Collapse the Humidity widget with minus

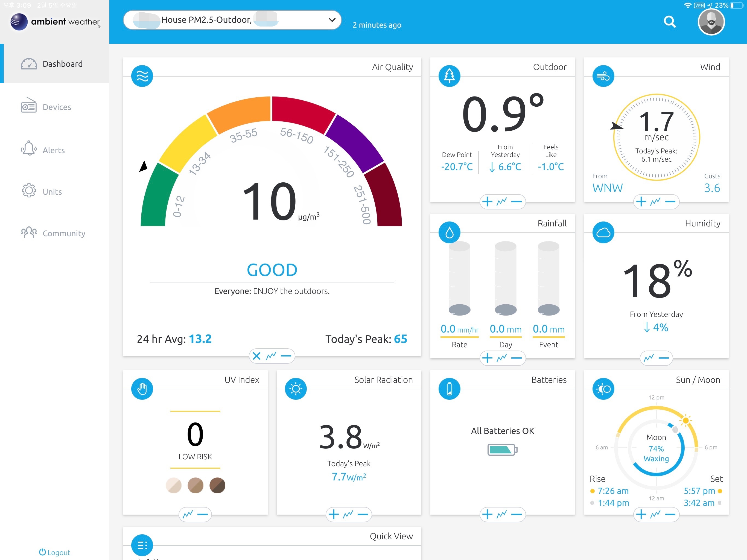pos(664,358)
